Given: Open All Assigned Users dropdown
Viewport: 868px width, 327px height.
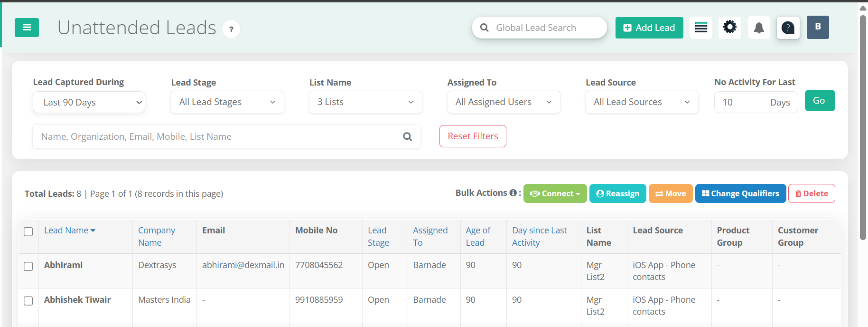Looking at the screenshot, I should tap(504, 102).
